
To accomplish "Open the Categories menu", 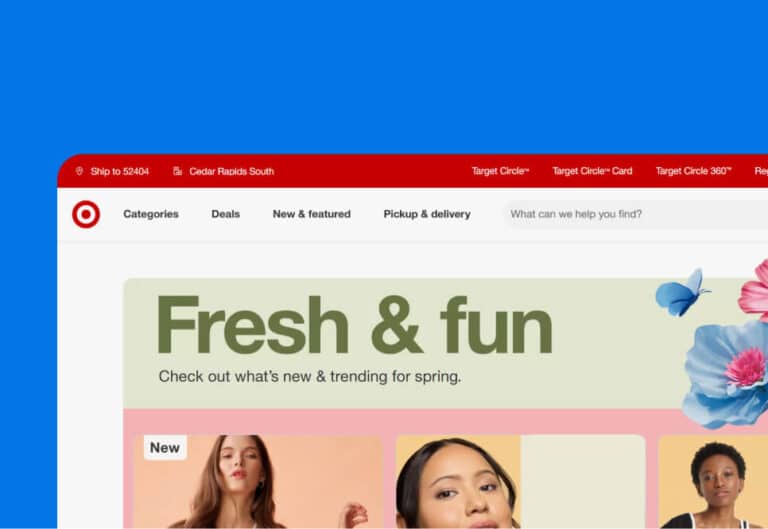I will (151, 214).
